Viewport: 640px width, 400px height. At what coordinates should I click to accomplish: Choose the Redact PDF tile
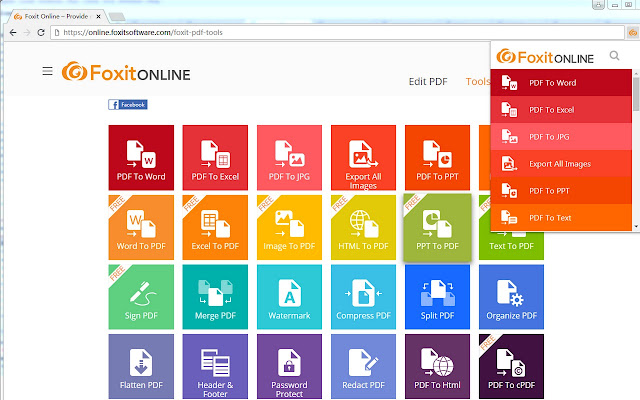point(363,366)
